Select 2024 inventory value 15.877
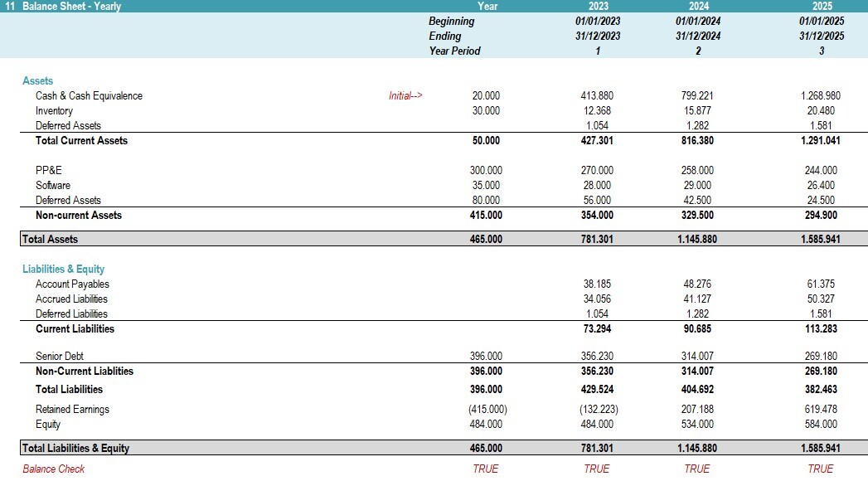Screen dimensions: 868x481 click(x=697, y=110)
